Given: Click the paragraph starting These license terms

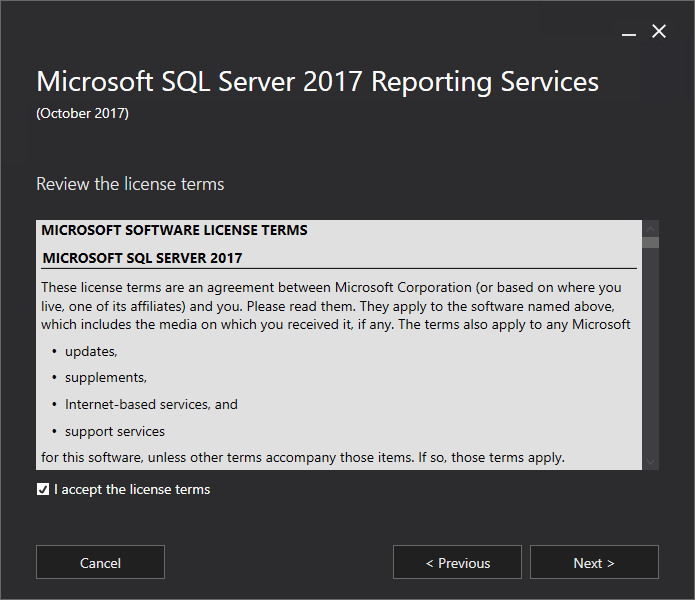Looking at the screenshot, I should point(336,306).
